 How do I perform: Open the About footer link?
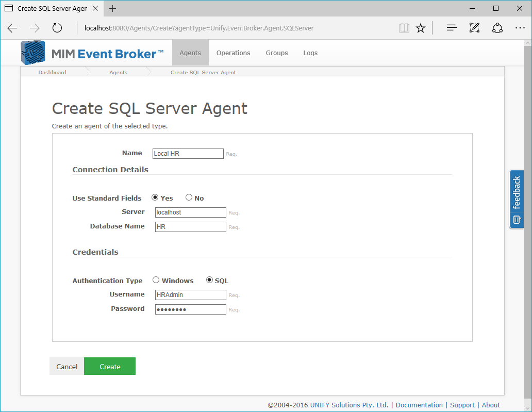[491, 405]
